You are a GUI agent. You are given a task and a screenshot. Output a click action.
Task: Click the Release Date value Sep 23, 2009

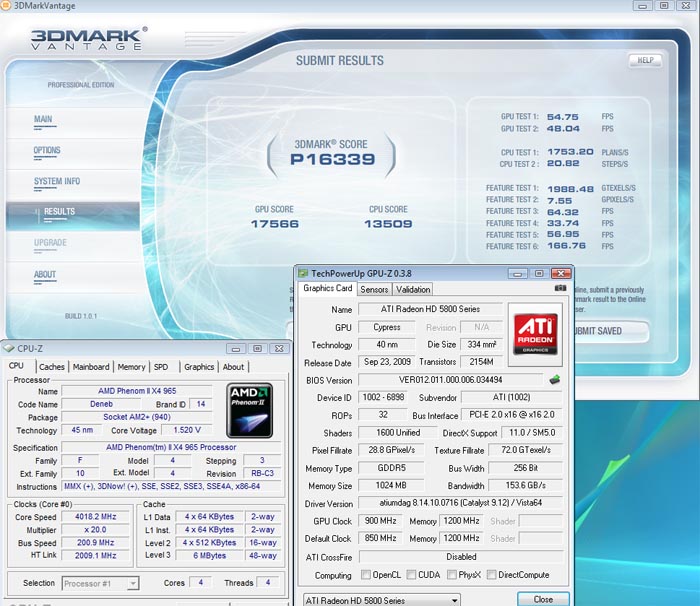click(387, 362)
